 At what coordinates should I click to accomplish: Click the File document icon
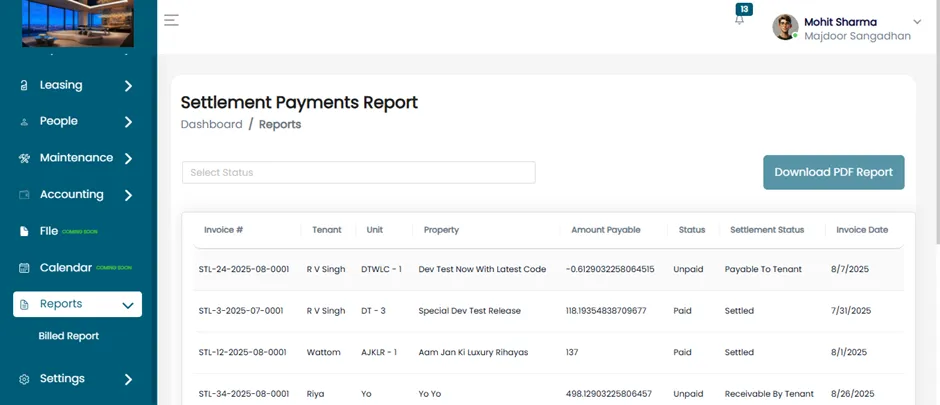(24, 231)
